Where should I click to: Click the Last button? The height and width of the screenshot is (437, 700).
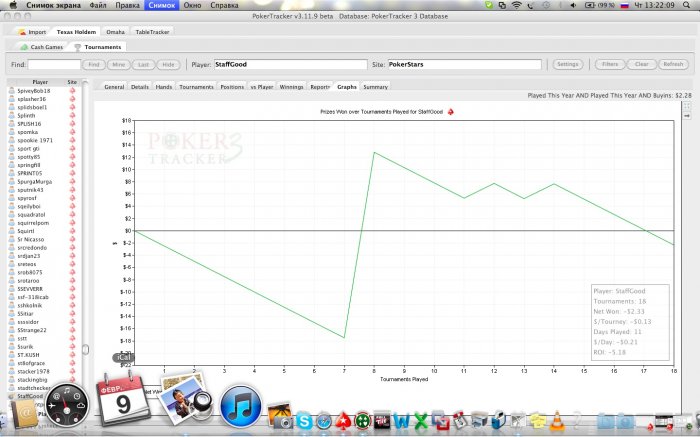coord(143,64)
